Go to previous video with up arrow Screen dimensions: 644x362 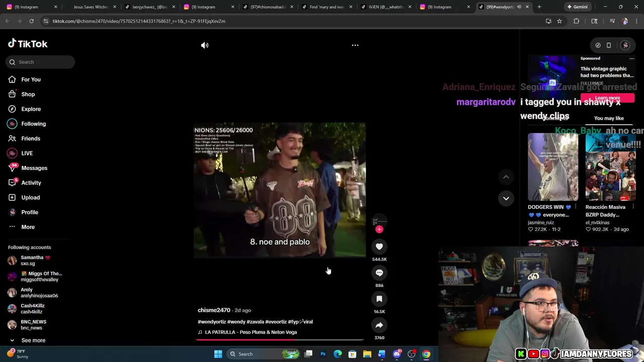tap(506, 176)
